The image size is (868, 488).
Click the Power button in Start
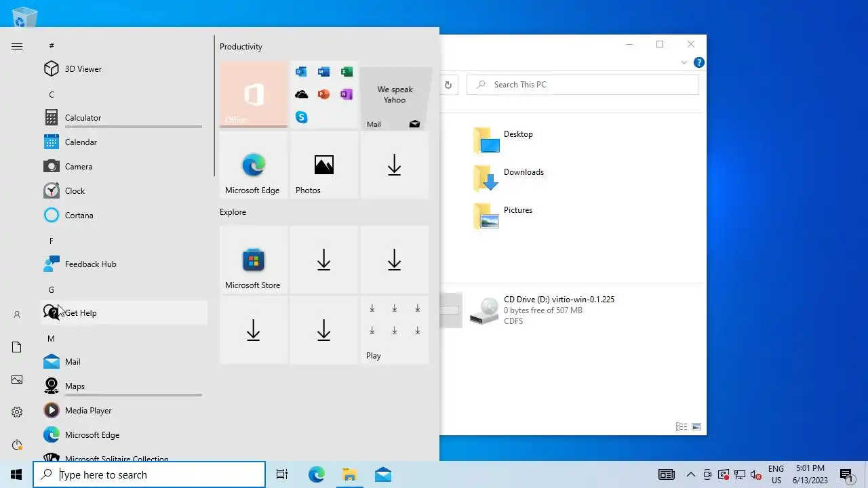click(17, 445)
